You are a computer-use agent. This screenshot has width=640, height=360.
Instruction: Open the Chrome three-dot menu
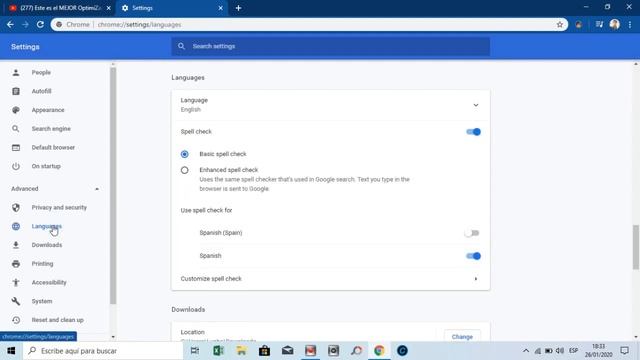pos(630,24)
